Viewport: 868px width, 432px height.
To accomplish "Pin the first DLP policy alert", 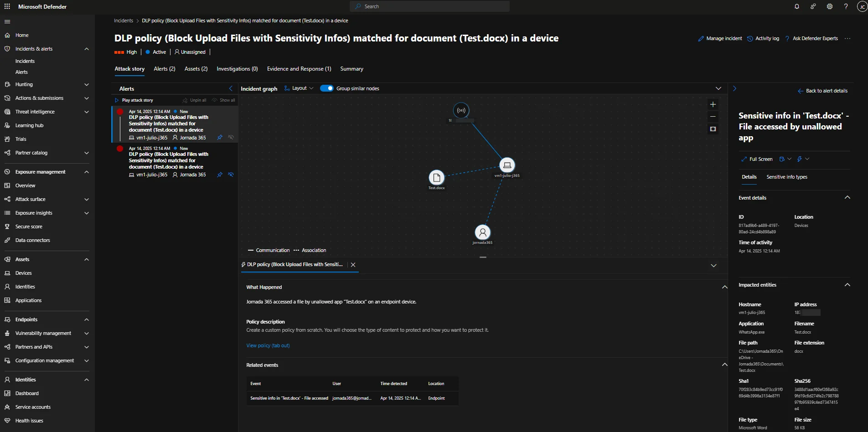I will 220,137.
